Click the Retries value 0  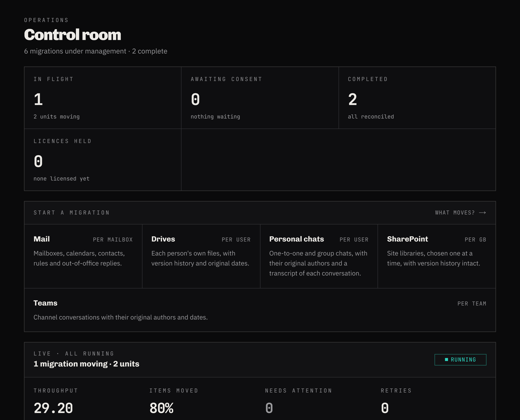click(385, 408)
